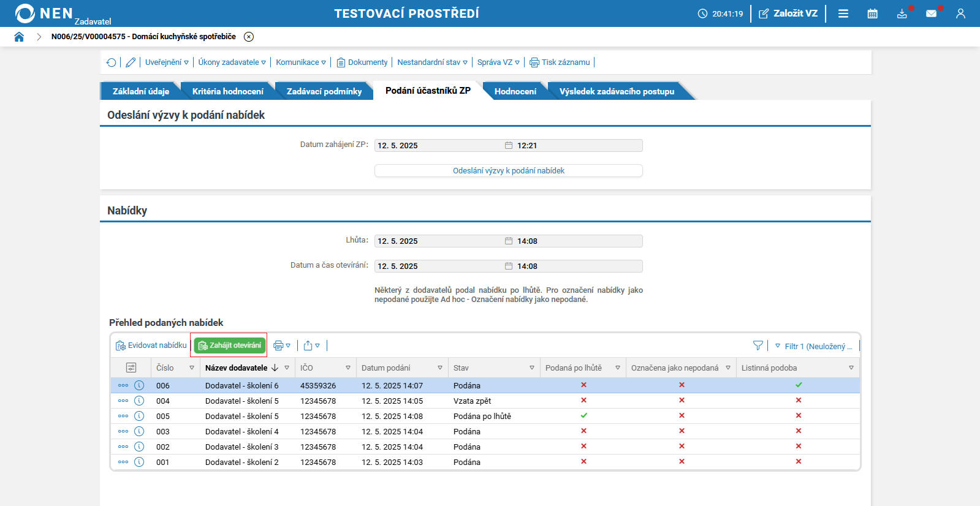Click the pencil edit icon
Image resolution: width=980 pixels, height=506 pixels.
[x=131, y=62]
